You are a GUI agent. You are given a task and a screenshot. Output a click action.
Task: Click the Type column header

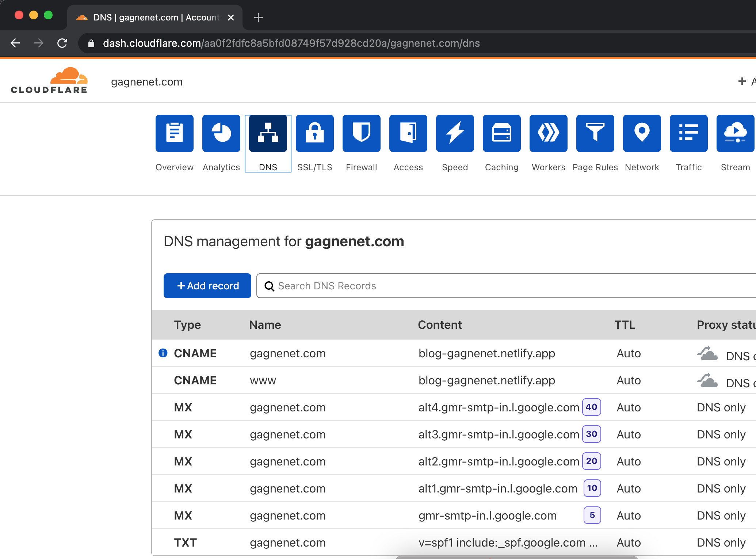[187, 325]
